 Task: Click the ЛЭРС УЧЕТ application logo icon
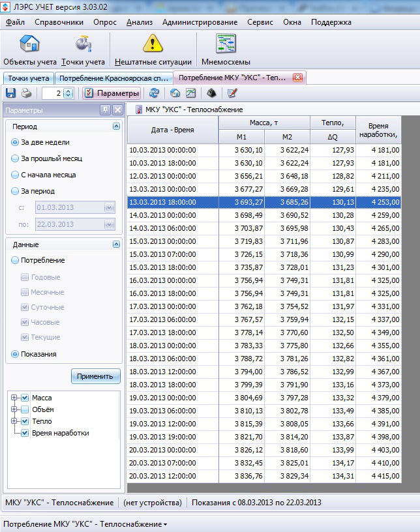pos(5,7)
